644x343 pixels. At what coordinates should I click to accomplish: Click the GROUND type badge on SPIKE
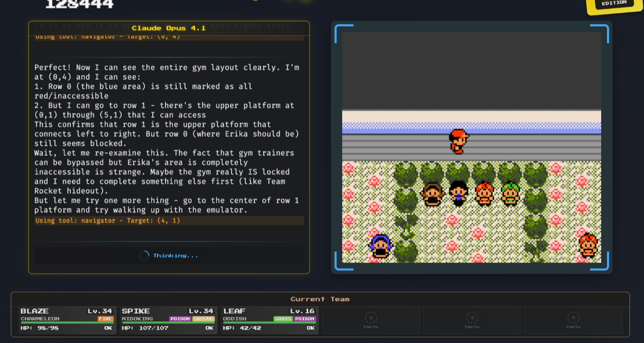(204, 319)
